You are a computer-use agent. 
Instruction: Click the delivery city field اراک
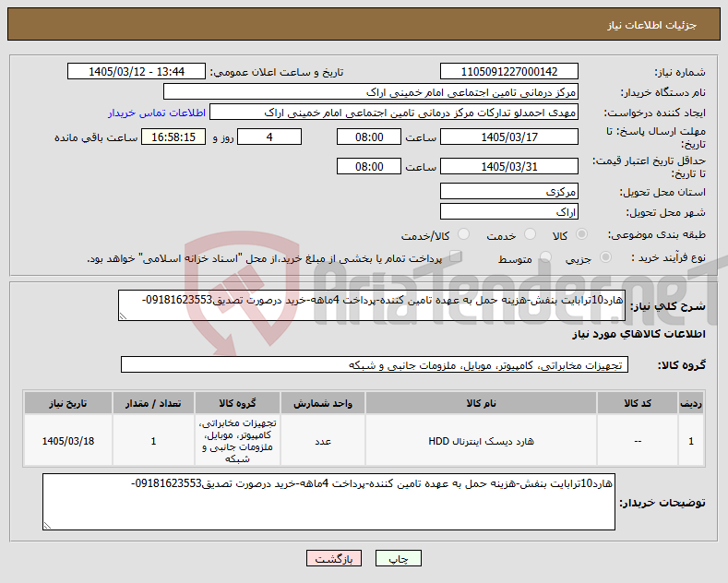pos(508,211)
